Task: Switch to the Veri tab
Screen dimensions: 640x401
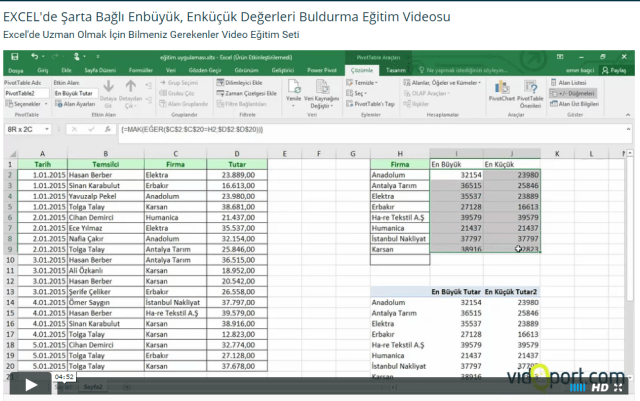Action: [171, 70]
